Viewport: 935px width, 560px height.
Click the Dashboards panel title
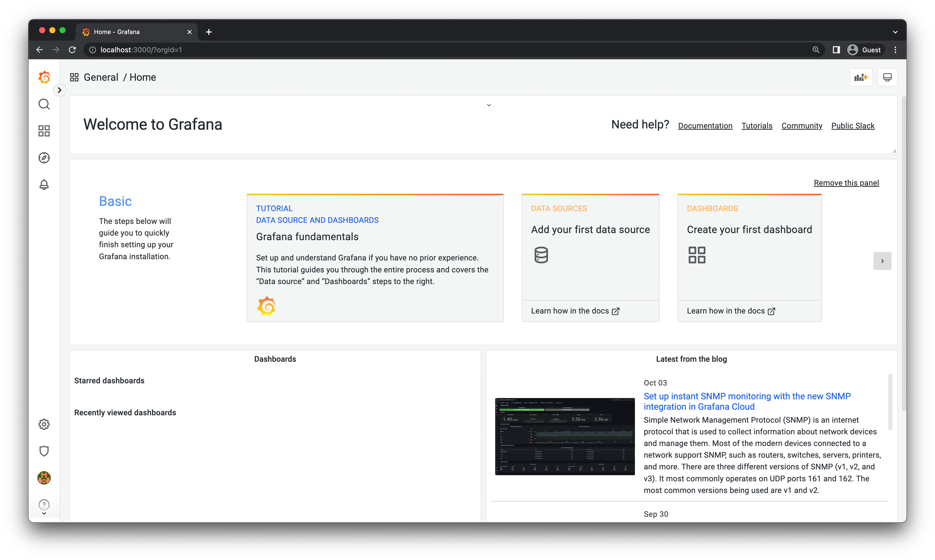tap(275, 359)
